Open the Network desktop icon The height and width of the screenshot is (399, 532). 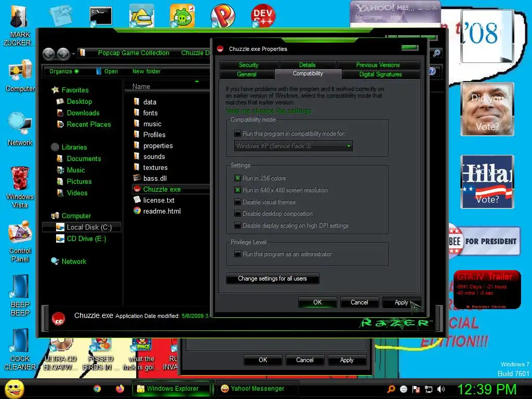(20, 129)
